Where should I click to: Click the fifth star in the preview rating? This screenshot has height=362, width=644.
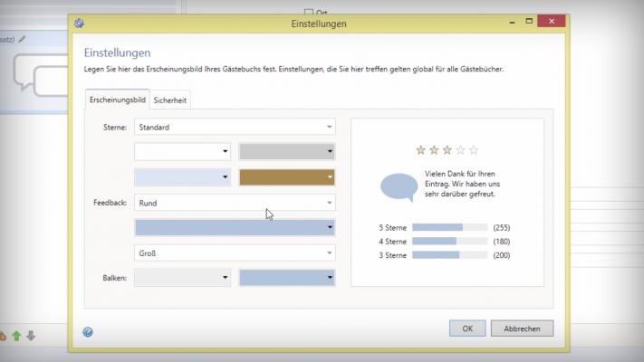pos(473,149)
